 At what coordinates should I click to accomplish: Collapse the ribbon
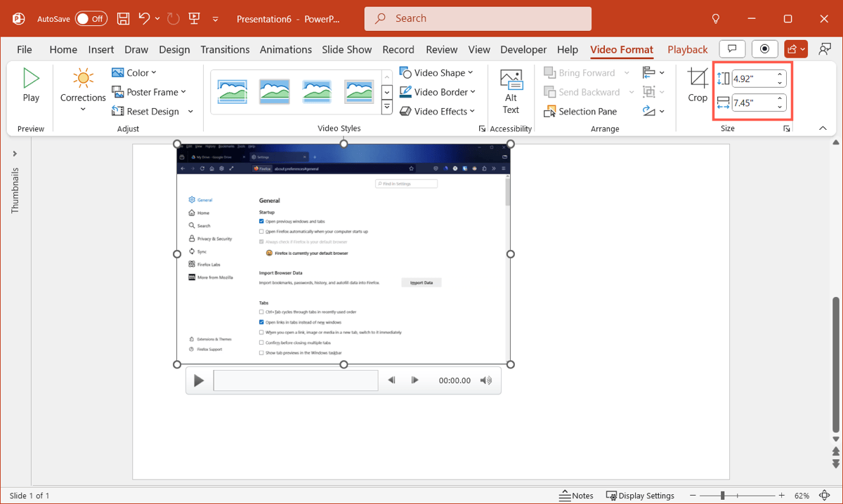pyautogui.click(x=822, y=128)
